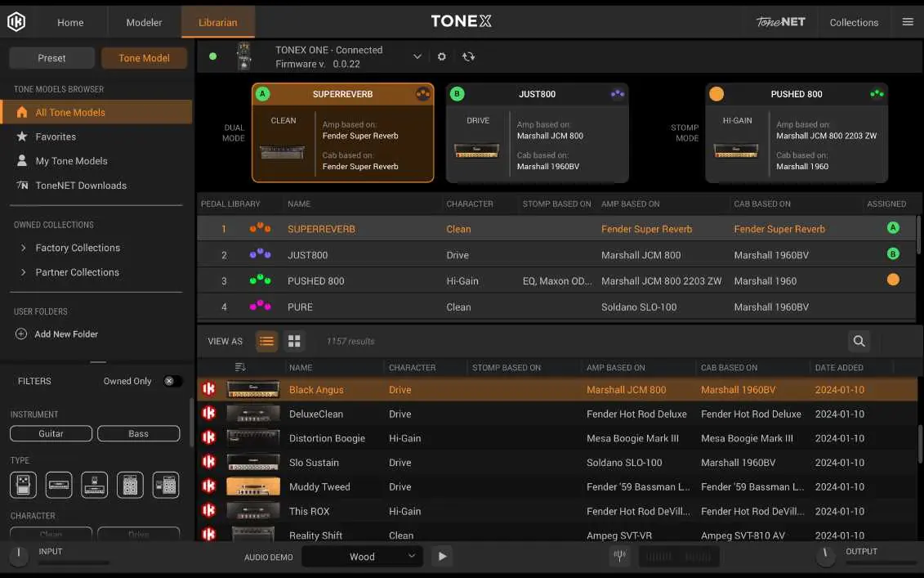Switch to grid view

pos(294,341)
